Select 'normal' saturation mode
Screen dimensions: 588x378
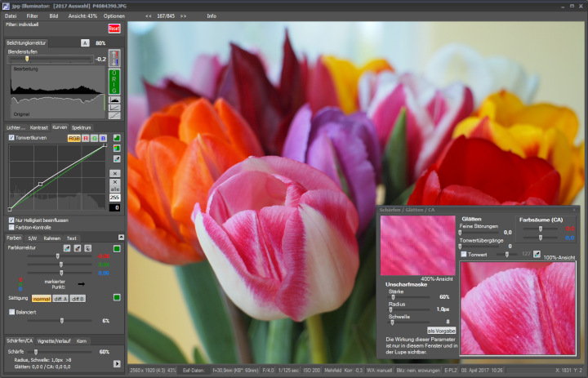[42, 299]
